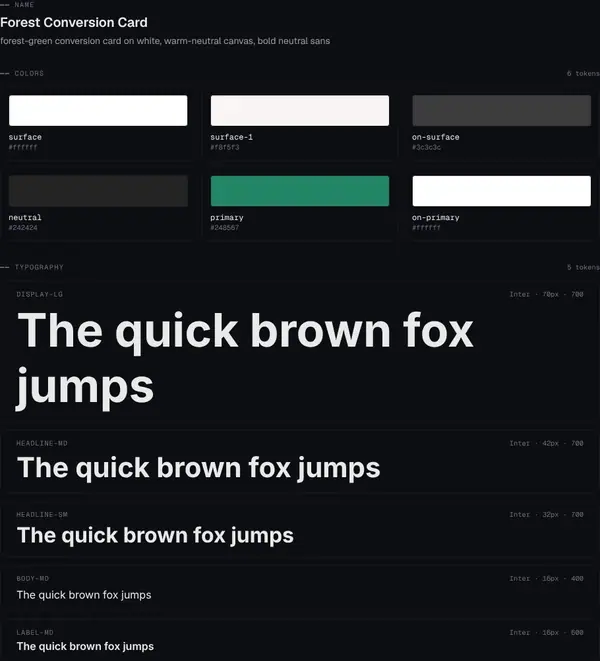Click the on-primary white swatch
This screenshot has height=661, width=600.
501,191
